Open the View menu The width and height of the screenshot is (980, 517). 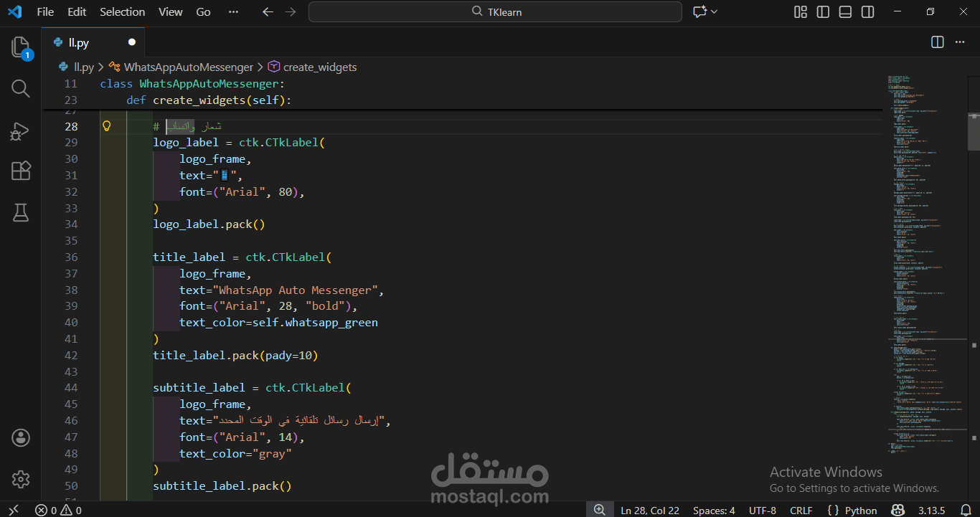point(171,11)
